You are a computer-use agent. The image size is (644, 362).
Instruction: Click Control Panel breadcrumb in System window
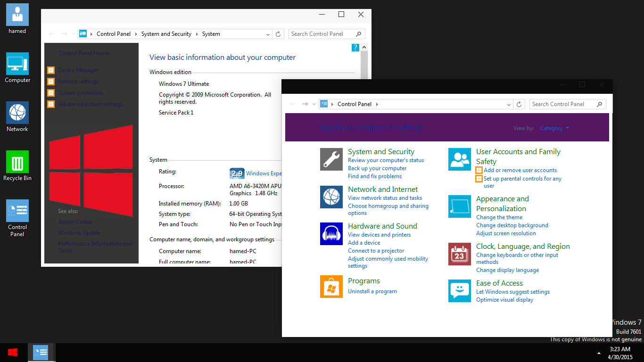[x=113, y=34]
